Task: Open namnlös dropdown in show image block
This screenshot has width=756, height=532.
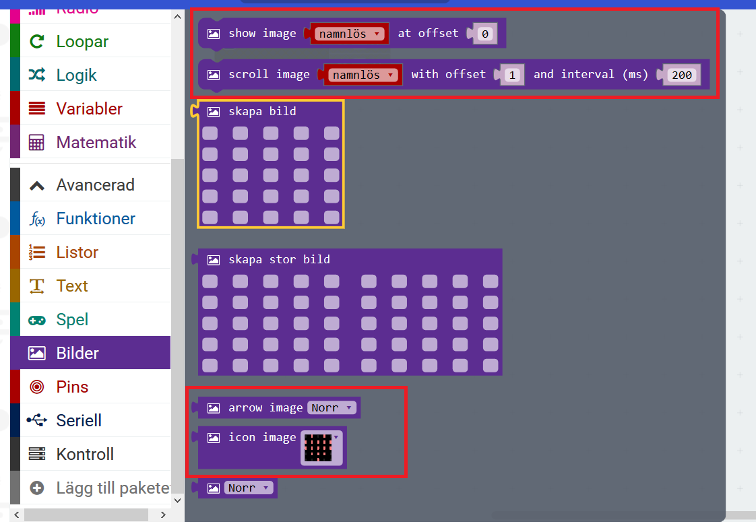Action: 350,34
